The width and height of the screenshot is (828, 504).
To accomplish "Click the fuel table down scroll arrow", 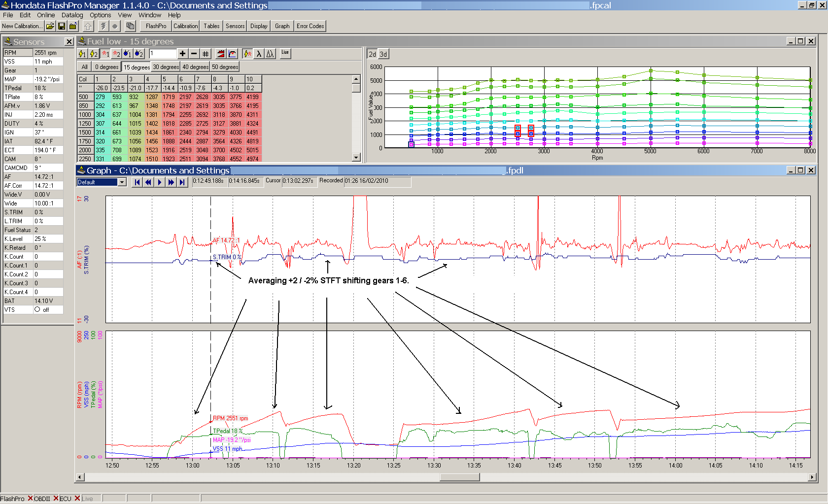I will coord(357,158).
